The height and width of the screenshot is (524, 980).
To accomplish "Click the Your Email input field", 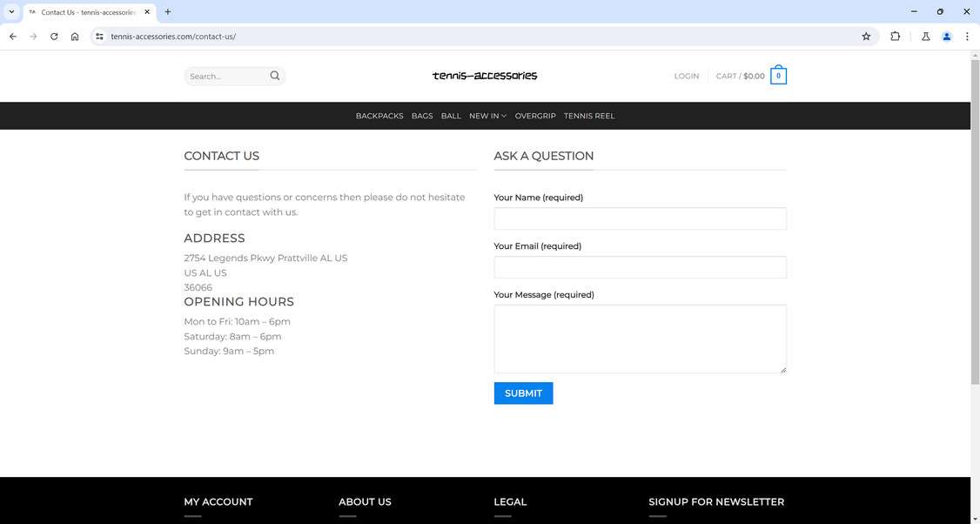I will 640,267.
